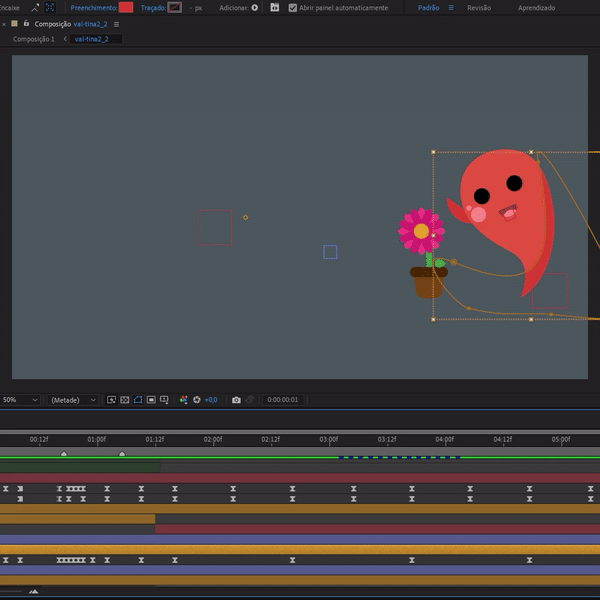Take a snapshot with the camera icon
The width and height of the screenshot is (600, 600).
pyautogui.click(x=236, y=399)
